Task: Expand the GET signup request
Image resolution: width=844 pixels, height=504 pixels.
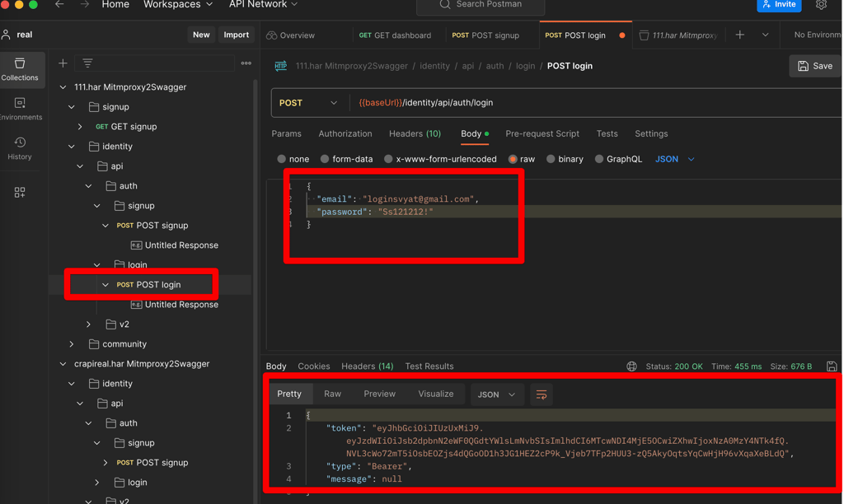Action: point(80,127)
